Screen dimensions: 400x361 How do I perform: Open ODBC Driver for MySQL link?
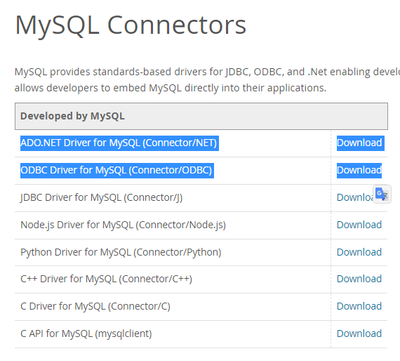tap(116, 170)
